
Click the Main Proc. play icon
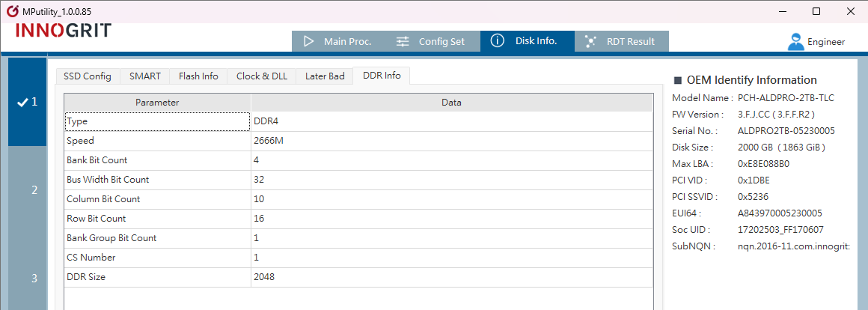pos(309,41)
